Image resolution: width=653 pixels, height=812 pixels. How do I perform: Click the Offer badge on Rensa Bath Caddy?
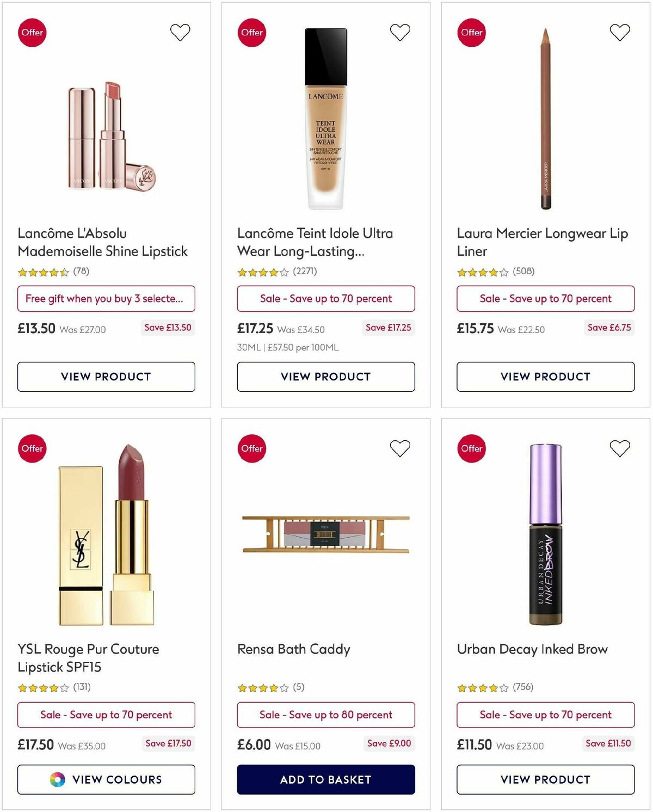pos(251,448)
